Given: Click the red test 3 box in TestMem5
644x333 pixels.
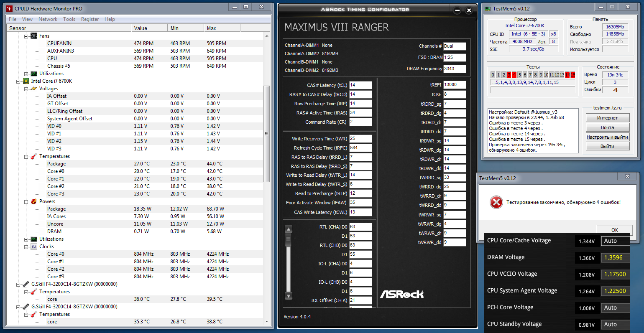Looking at the screenshot, I should pos(509,75).
